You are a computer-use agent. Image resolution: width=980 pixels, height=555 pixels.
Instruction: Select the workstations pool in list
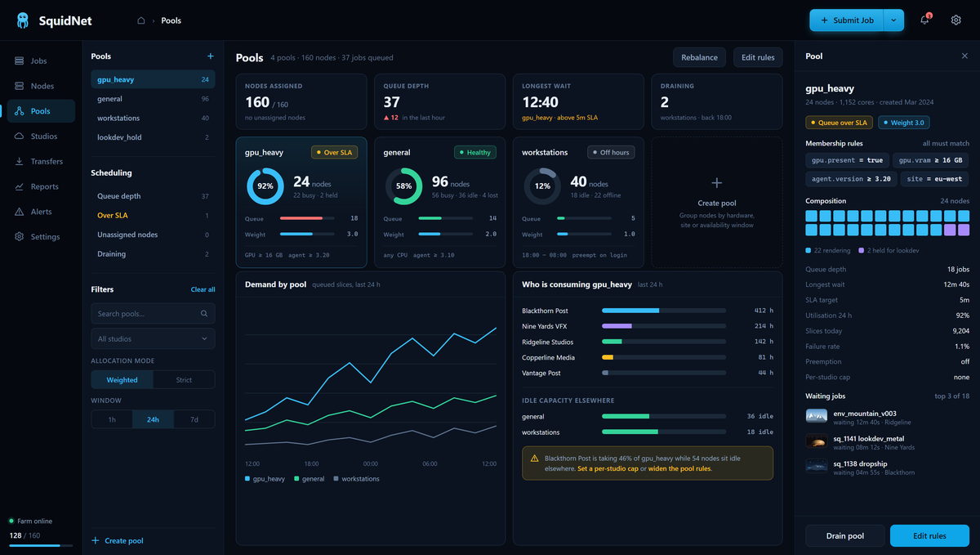[153, 118]
